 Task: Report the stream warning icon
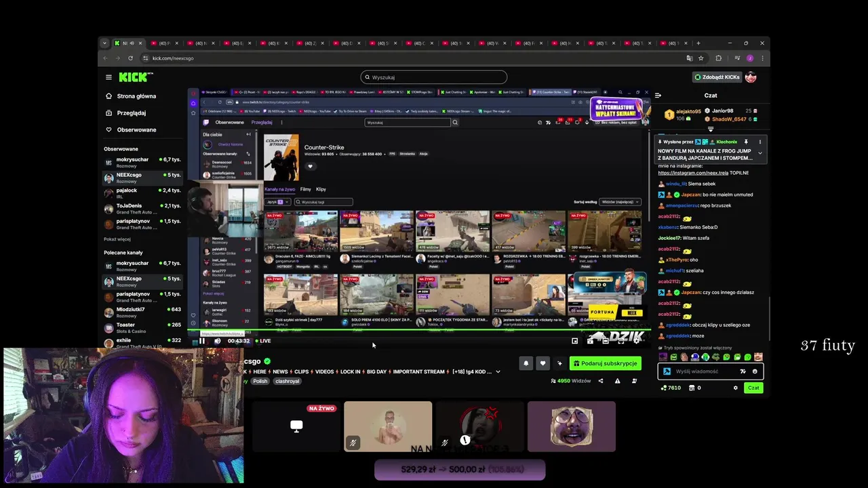[x=617, y=381]
